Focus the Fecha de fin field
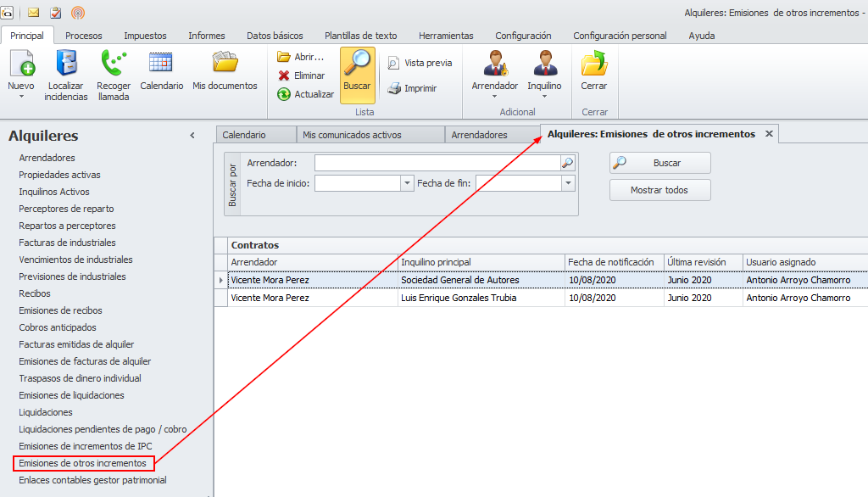868x497 pixels. point(519,183)
